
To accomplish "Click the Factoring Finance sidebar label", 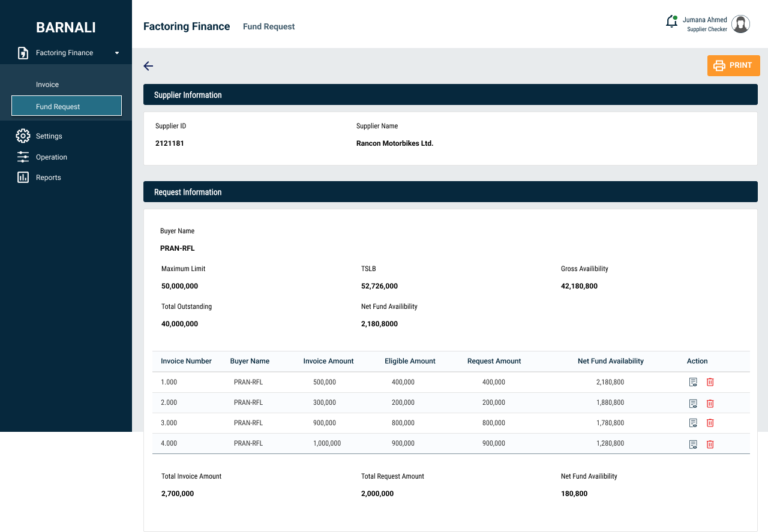I will (x=64, y=53).
